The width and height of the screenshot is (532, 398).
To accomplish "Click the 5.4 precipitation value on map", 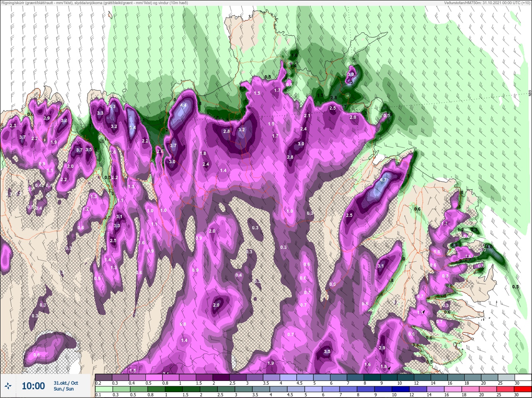I will 133,128.
